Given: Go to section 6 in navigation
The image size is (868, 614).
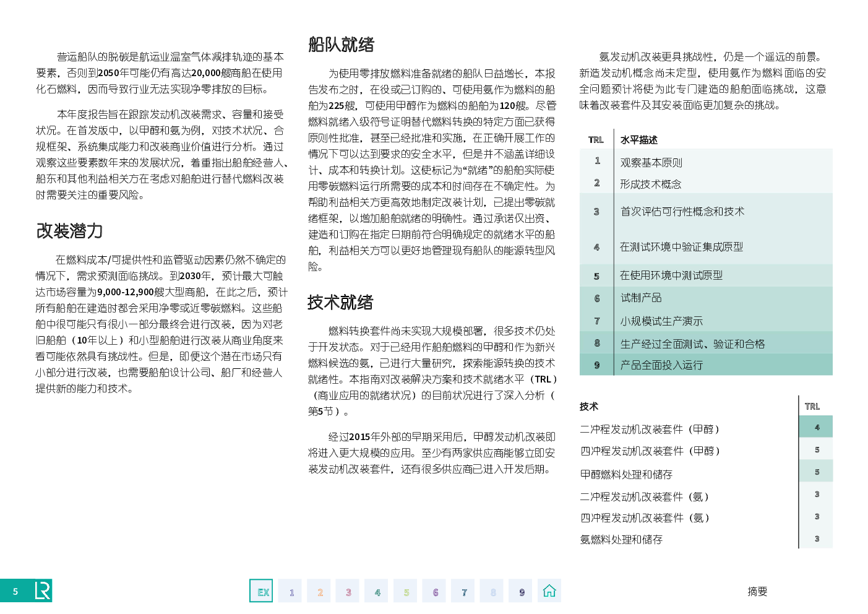Looking at the screenshot, I should click(x=435, y=591).
